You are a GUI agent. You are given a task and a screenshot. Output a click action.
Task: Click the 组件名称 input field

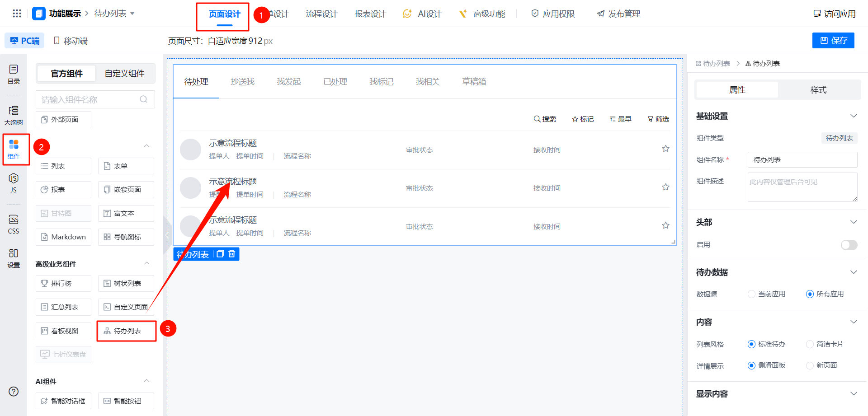802,160
